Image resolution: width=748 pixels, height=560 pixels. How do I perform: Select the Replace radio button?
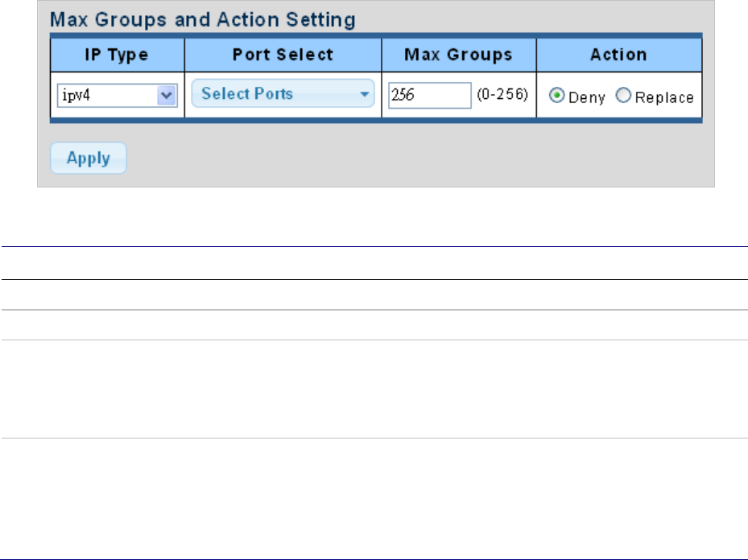622,96
